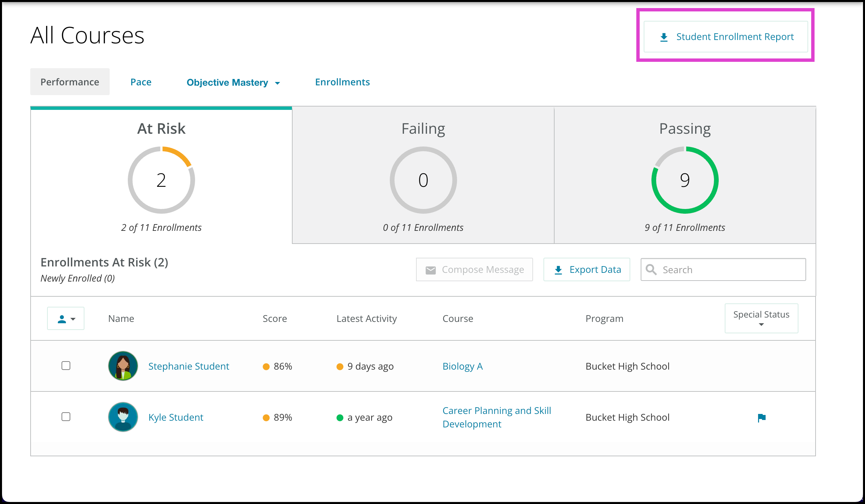
Task: Switch to the Pace tab
Action: click(141, 82)
